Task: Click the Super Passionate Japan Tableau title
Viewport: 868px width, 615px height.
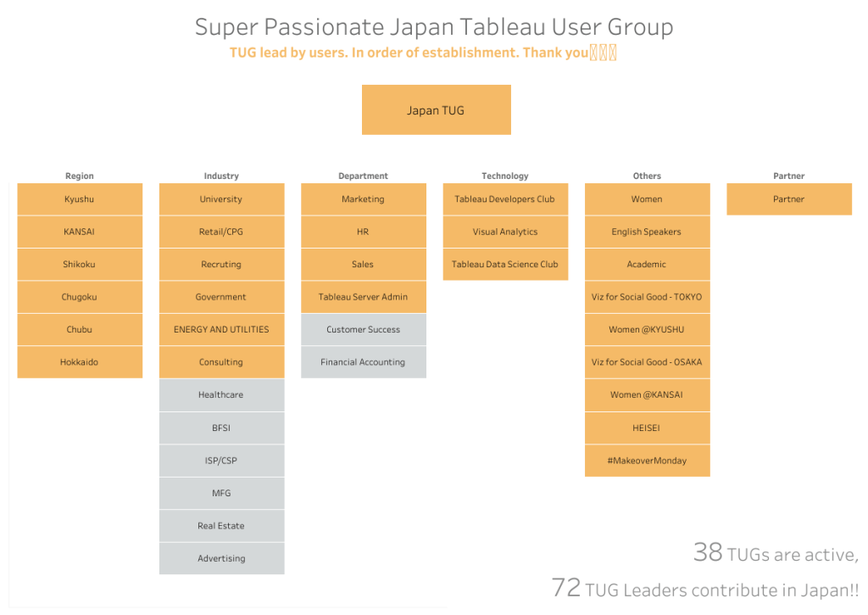Action: pos(434,27)
